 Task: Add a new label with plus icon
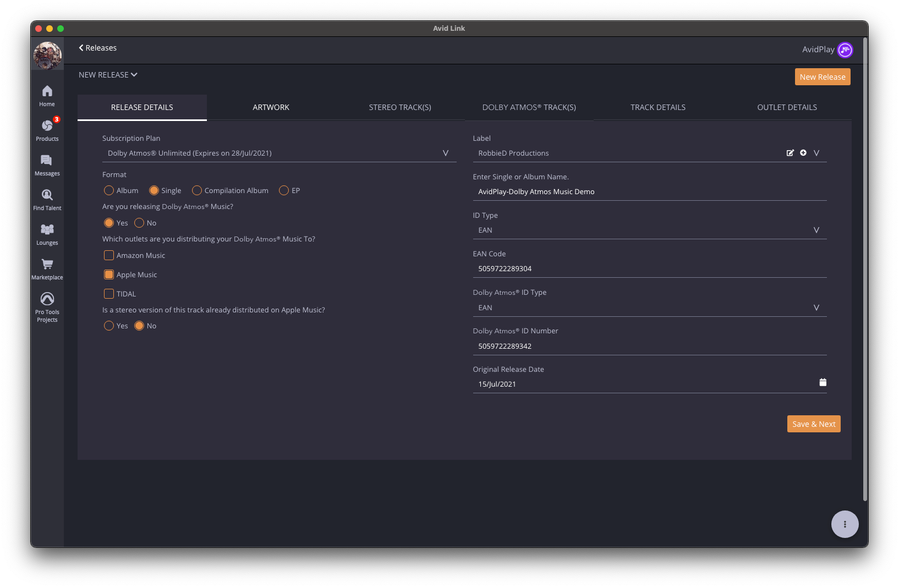pos(803,153)
